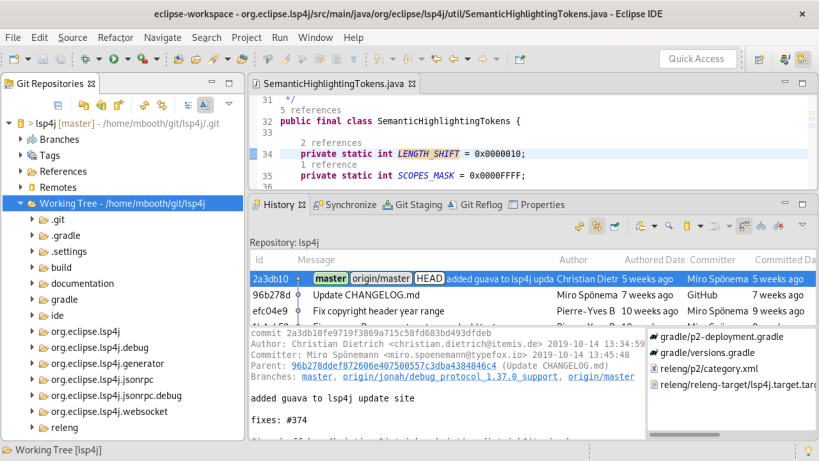The height and width of the screenshot is (461, 819).
Task: Toggle hierarchical branch layout in Git Repositories
Action: pos(187,104)
